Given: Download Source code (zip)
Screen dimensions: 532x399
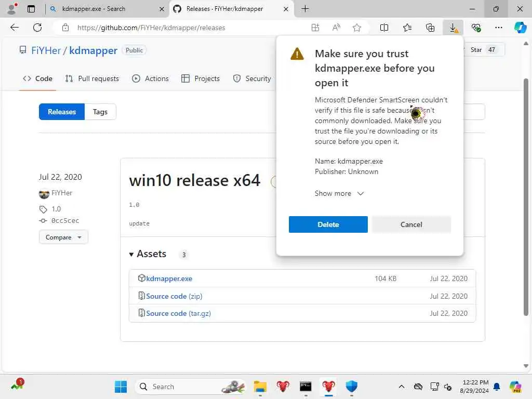Looking at the screenshot, I should 174,296.
